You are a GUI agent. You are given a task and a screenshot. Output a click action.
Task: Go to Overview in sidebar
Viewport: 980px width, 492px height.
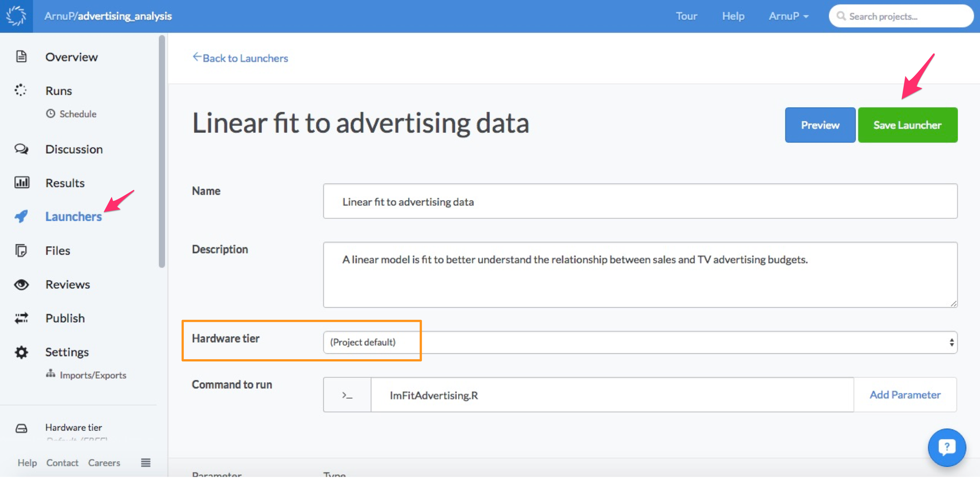click(71, 57)
